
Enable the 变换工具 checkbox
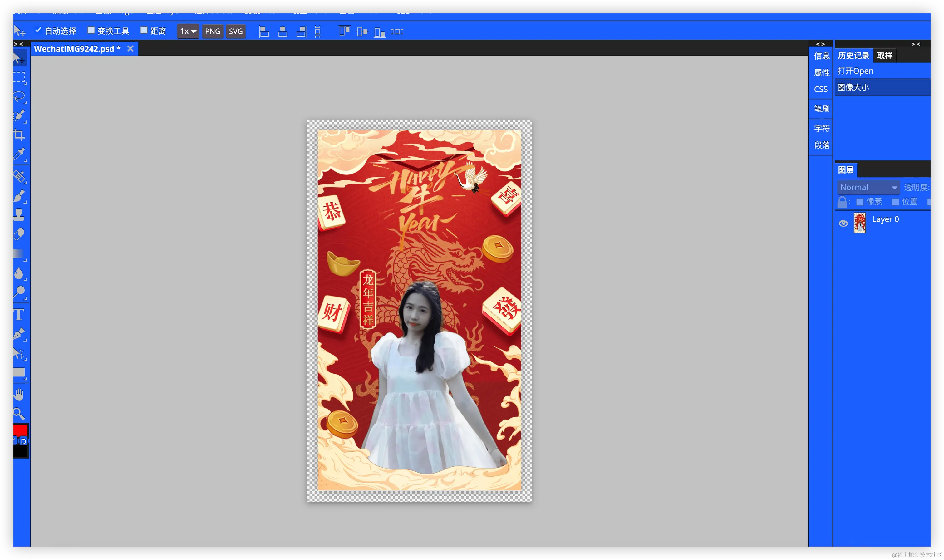click(x=91, y=30)
